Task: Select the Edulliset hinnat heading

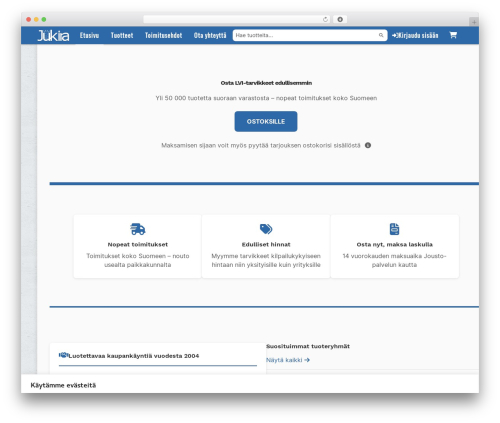Action: pyautogui.click(x=266, y=244)
